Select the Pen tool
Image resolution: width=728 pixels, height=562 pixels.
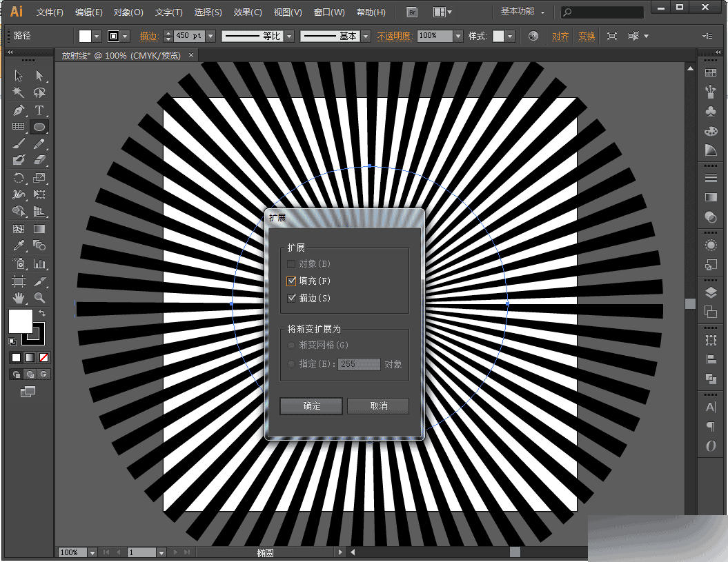click(19, 110)
